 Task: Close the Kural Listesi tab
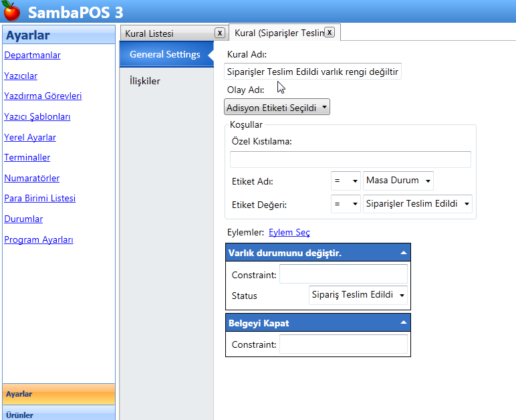click(219, 33)
